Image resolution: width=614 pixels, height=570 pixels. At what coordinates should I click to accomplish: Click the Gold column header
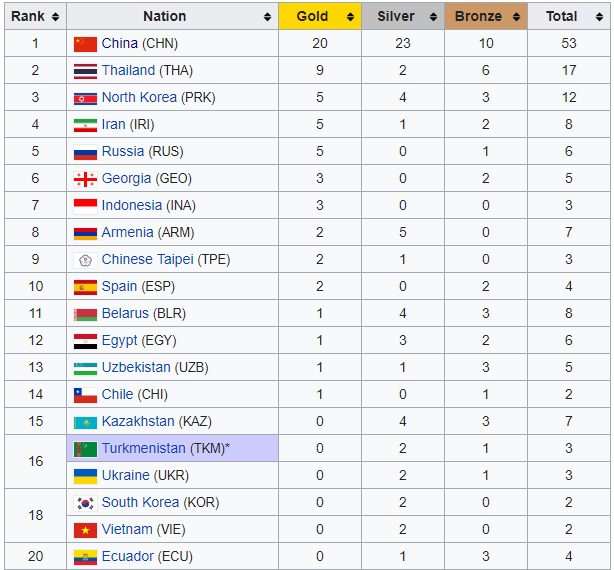click(x=320, y=16)
